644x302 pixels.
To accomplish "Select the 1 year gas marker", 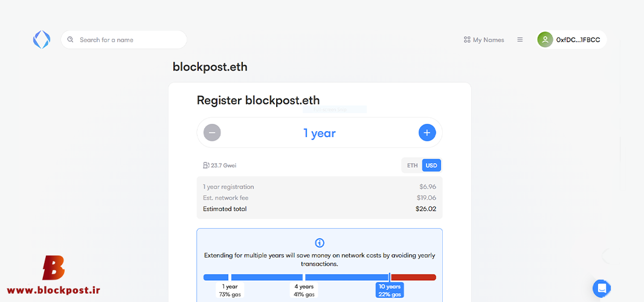I will tap(230, 290).
